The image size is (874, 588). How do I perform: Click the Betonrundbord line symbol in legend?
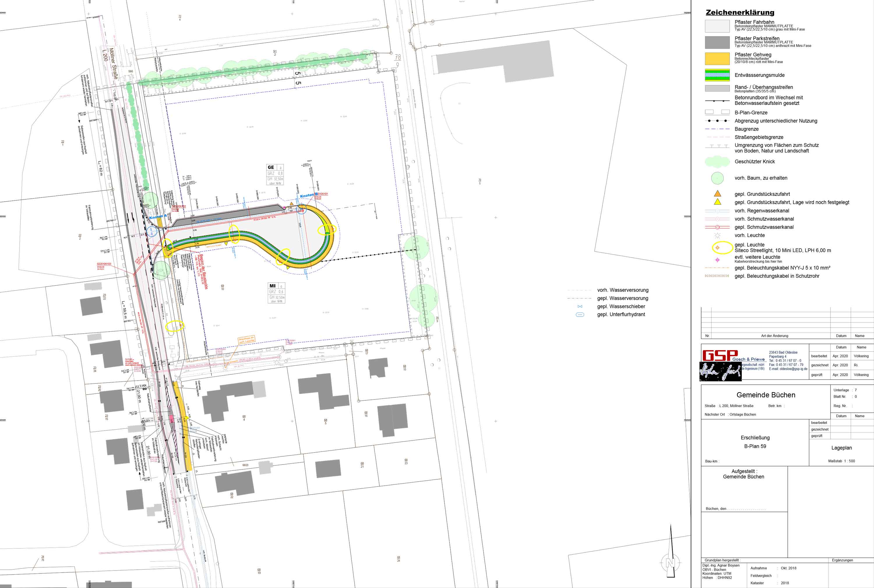[x=717, y=101]
